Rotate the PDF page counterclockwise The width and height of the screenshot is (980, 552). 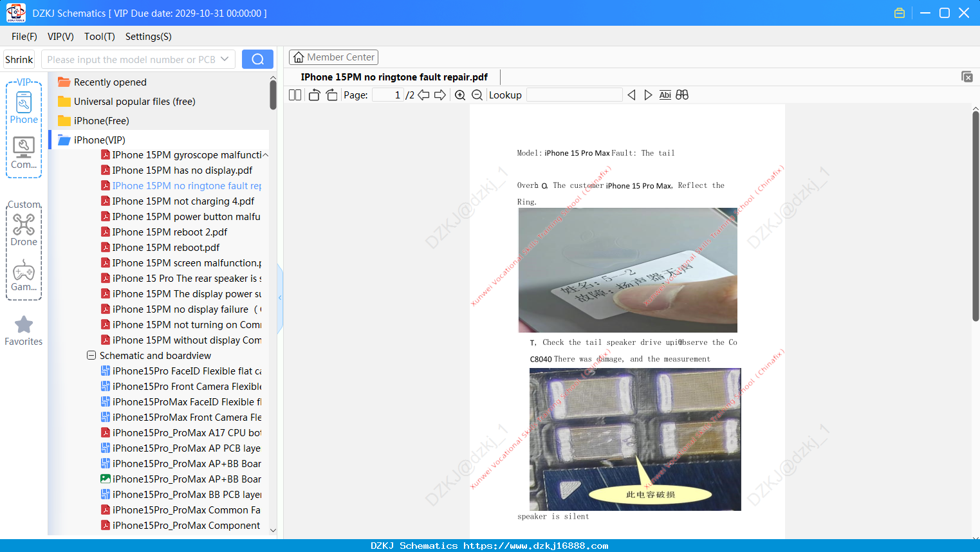click(314, 95)
